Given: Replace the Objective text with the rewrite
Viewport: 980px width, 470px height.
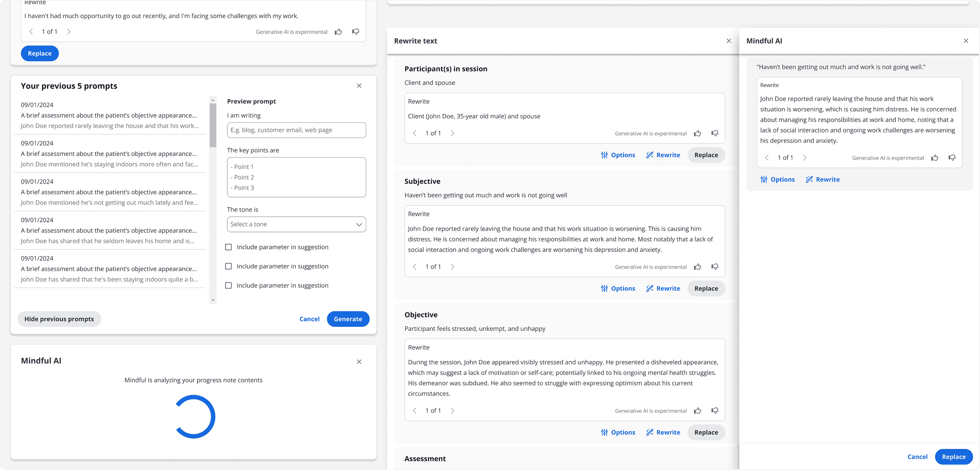Looking at the screenshot, I should click(x=706, y=432).
